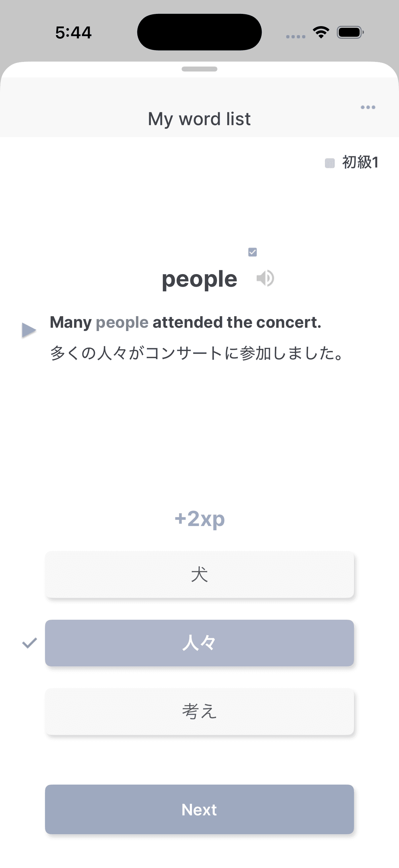This screenshot has height=868, width=399.
Task: Tap the status bar clock 5:44
Action: (73, 33)
